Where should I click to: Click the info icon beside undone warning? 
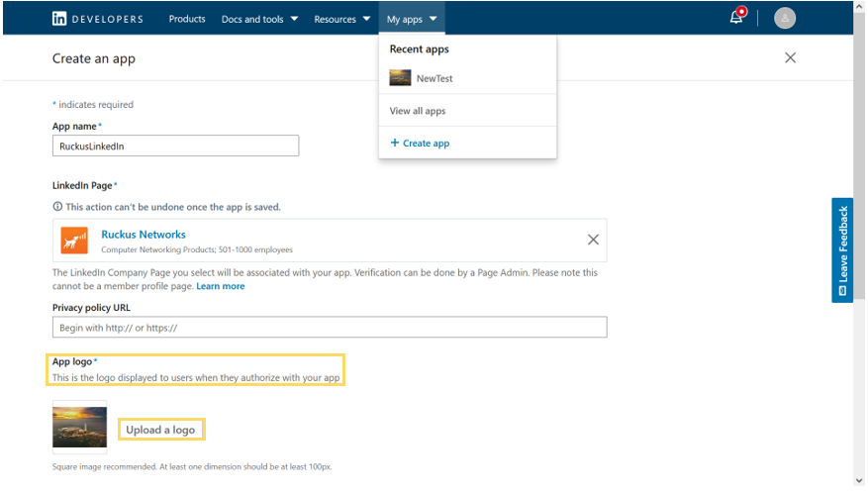57,207
